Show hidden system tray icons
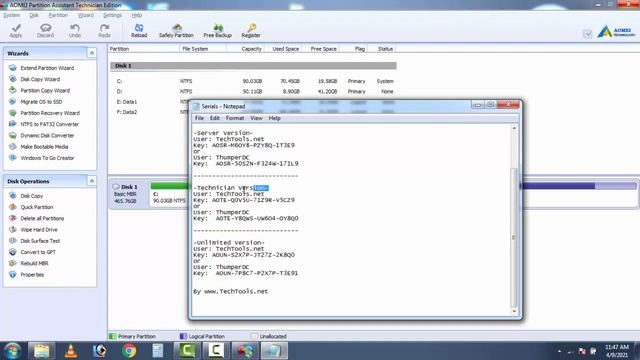This screenshot has width=640, height=360. [x=559, y=351]
